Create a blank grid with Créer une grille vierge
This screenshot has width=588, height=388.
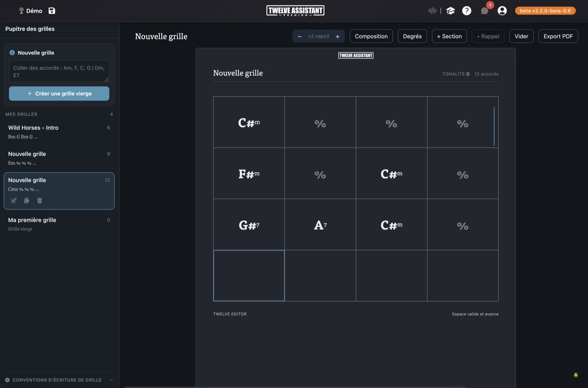59,93
